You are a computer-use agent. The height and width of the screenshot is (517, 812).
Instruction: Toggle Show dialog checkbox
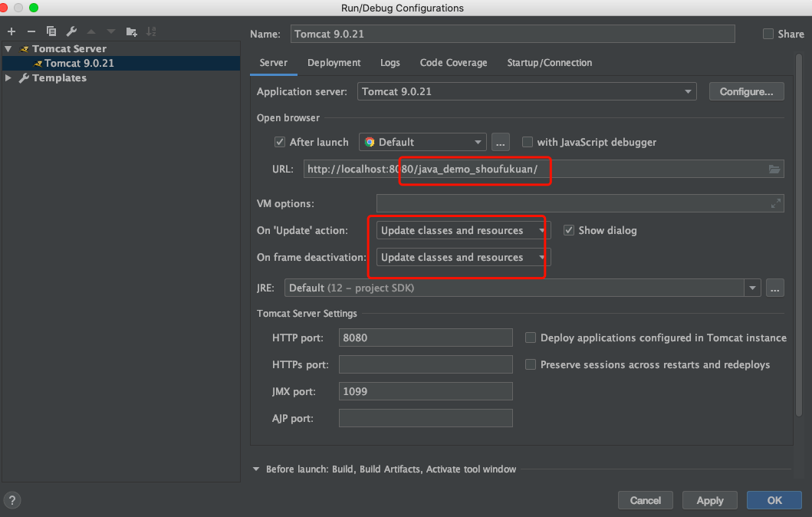569,231
